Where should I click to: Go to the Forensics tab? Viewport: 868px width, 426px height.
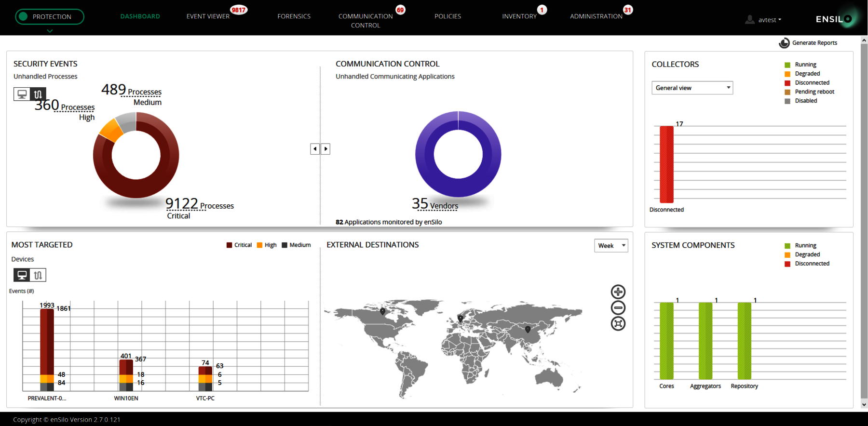[x=294, y=16]
